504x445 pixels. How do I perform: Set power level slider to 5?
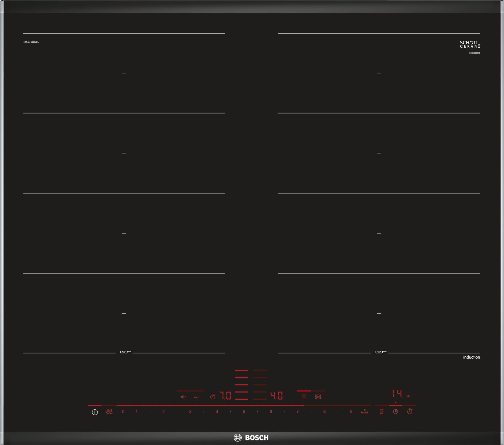(244, 412)
